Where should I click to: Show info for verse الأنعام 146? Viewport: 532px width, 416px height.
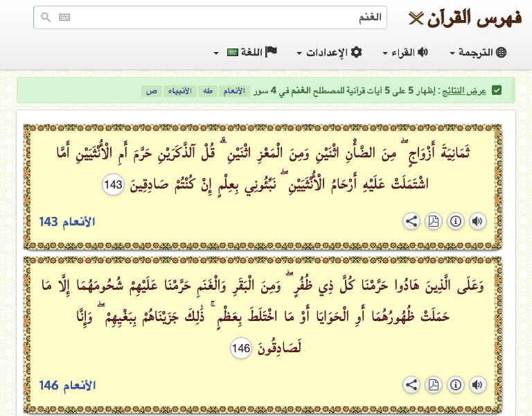tap(456, 385)
